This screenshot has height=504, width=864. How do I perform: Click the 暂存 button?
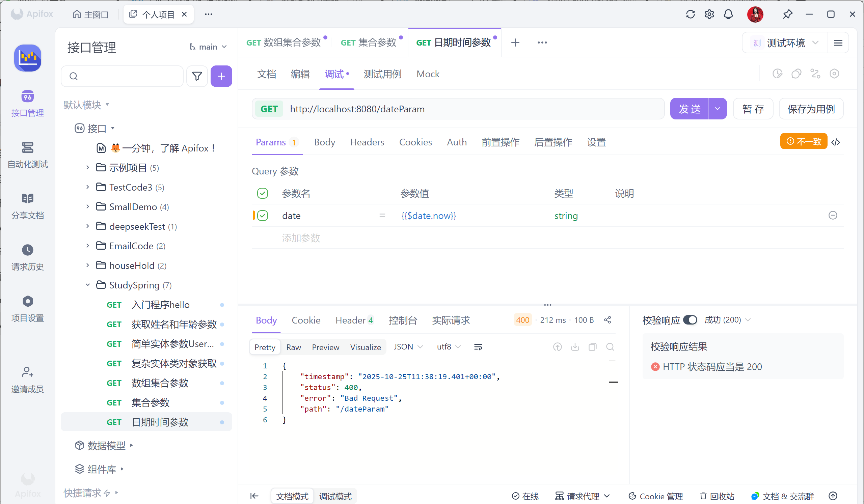753,109
